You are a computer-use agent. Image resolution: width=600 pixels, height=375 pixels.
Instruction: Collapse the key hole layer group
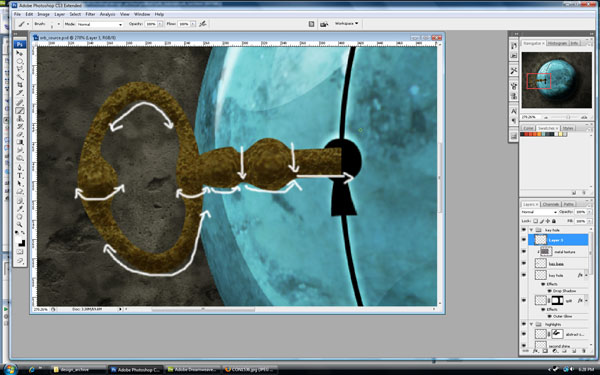(531, 230)
